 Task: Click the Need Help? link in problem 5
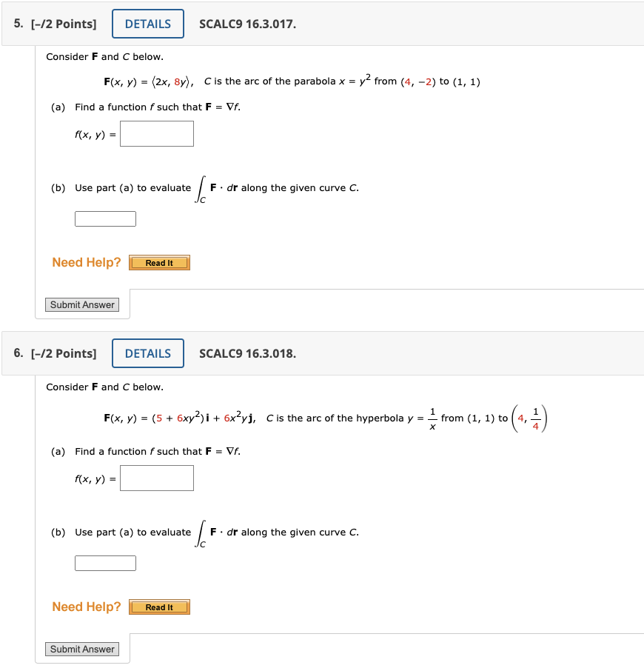[x=85, y=262]
